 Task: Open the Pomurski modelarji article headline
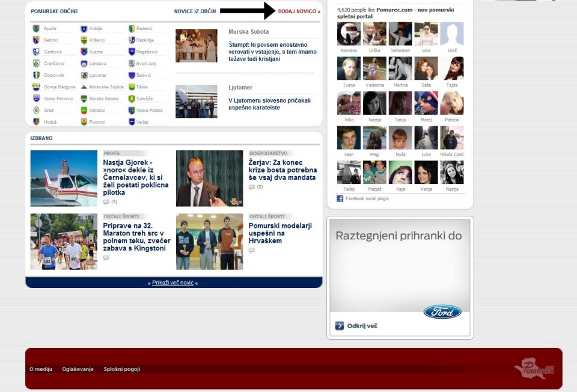280,233
